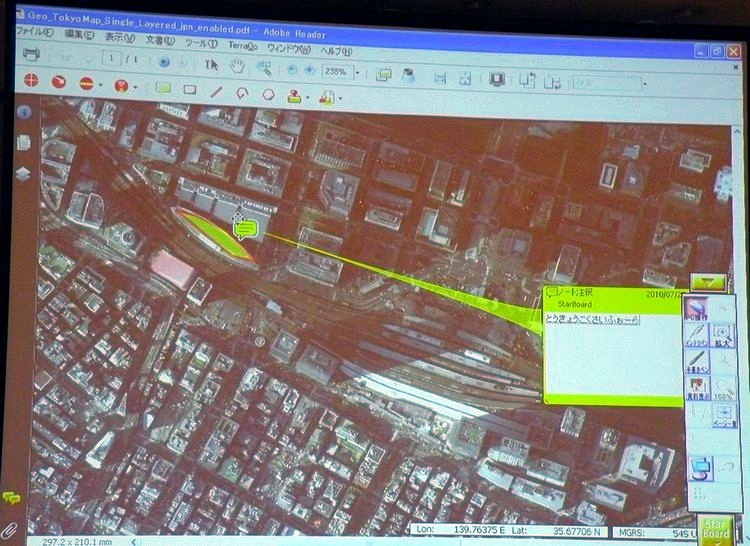
Task: Open the Attachments paperclip panel icon
Action: click(x=9, y=529)
